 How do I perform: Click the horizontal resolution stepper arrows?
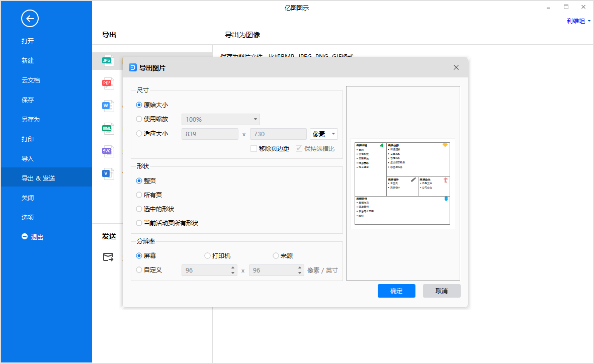coord(233,270)
